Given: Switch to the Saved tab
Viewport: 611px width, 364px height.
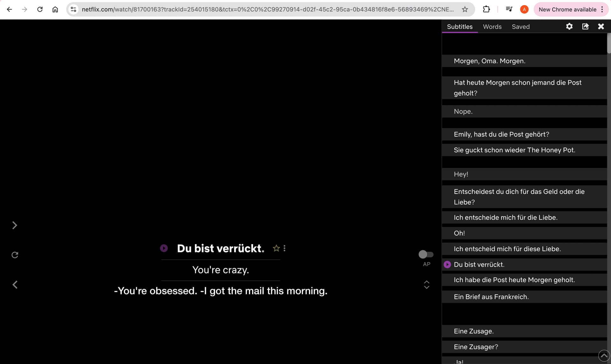Looking at the screenshot, I should [521, 27].
